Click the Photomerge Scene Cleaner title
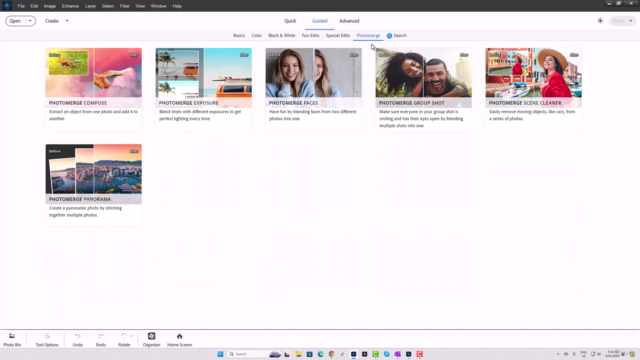Viewport: 640px width, 360px height. click(525, 103)
